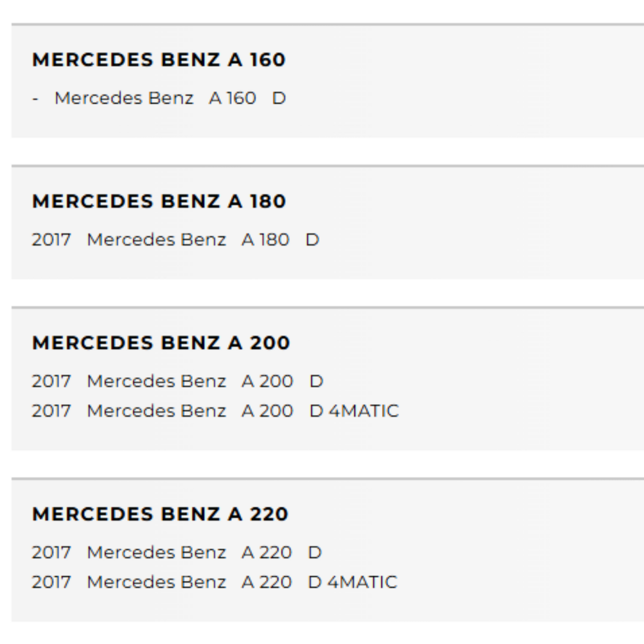Viewport: 644px width, 644px height.
Task: Select the 2017 Mercedes Benz A 180 D entry
Action: (176, 240)
